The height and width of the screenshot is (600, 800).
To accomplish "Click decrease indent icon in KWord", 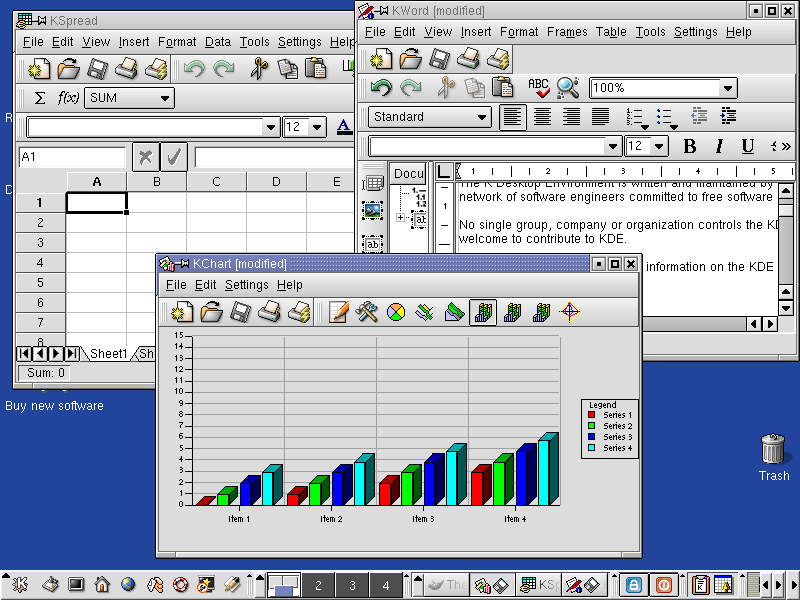I will click(699, 116).
